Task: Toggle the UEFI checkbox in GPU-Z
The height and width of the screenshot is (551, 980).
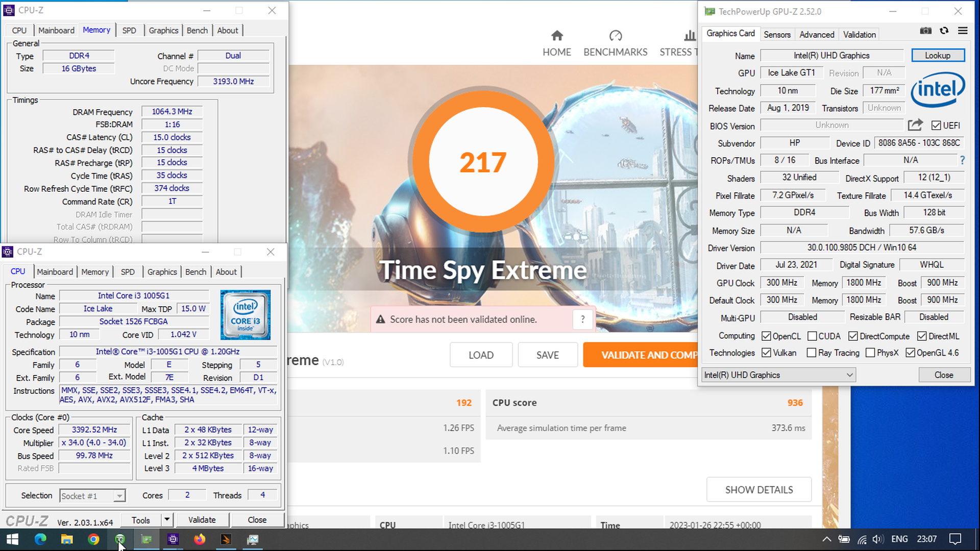Action: (936, 126)
